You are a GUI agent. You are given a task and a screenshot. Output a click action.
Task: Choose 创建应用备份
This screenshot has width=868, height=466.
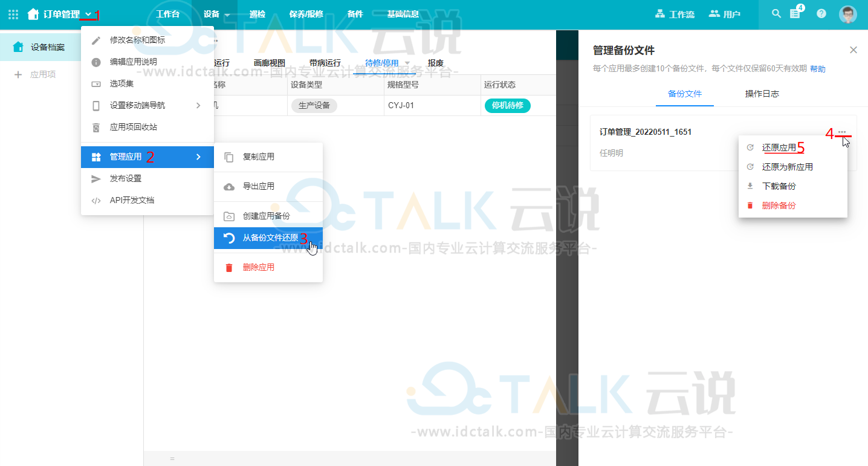268,216
